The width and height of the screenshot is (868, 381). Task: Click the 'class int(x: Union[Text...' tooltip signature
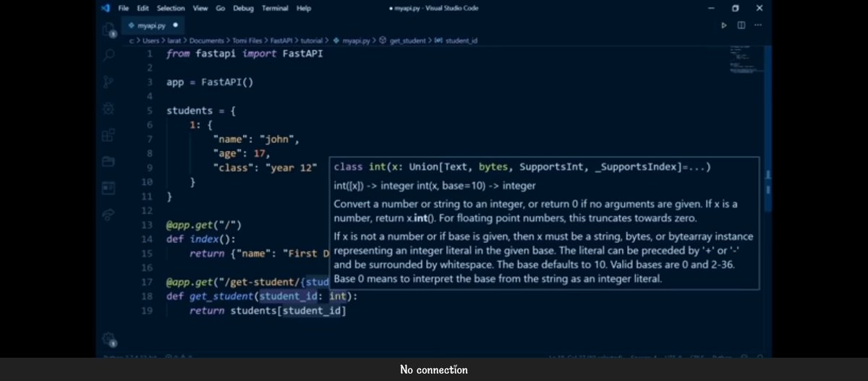(522, 167)
